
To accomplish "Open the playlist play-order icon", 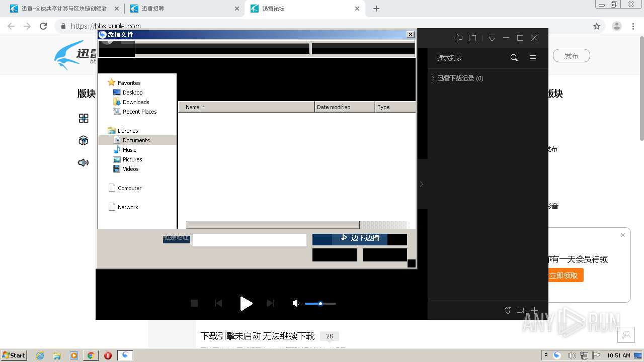I will 521,310.
